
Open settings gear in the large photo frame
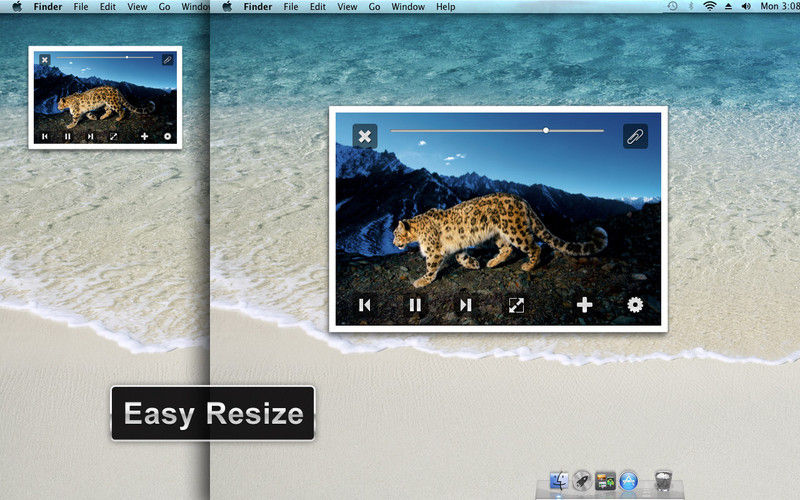click(635, 305)
